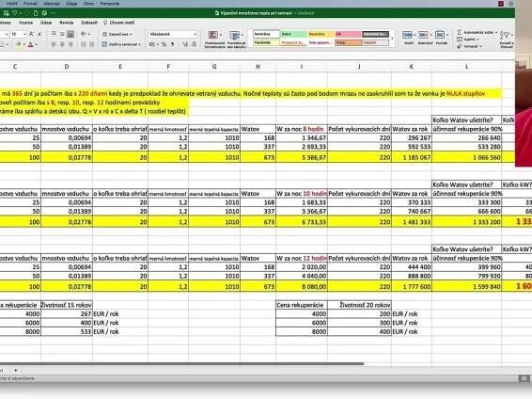
Task: Open the Pomocník menu in macOS menu bar
Action: coord(110,4)
